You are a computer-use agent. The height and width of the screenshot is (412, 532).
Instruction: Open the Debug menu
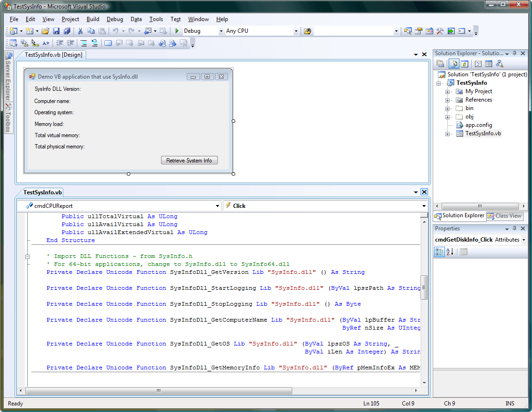pos(115,19)
